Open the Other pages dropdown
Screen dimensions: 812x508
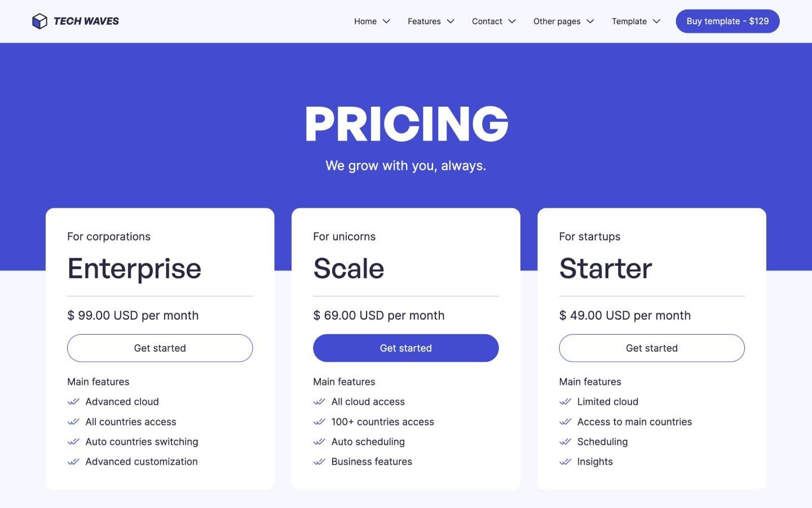[563, 21]
